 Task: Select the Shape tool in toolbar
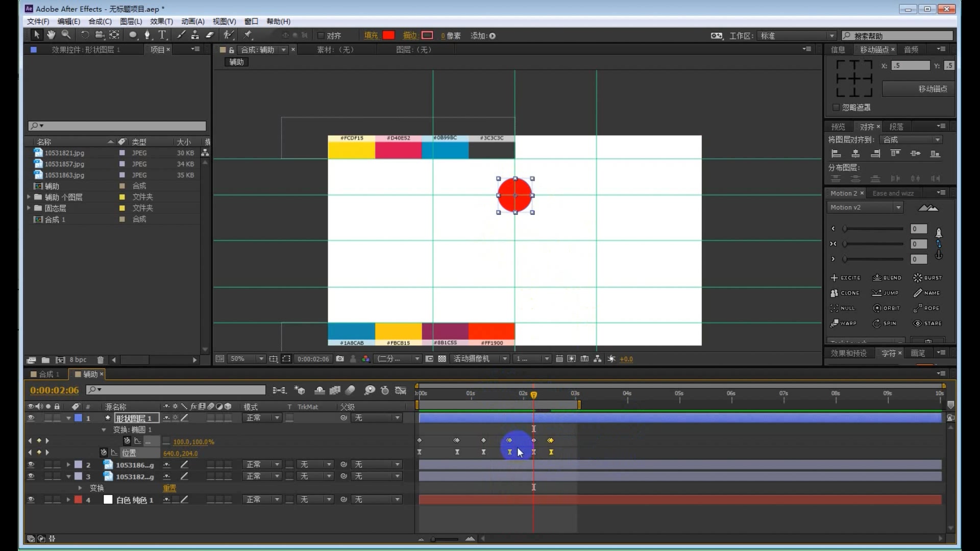(133, 35)
